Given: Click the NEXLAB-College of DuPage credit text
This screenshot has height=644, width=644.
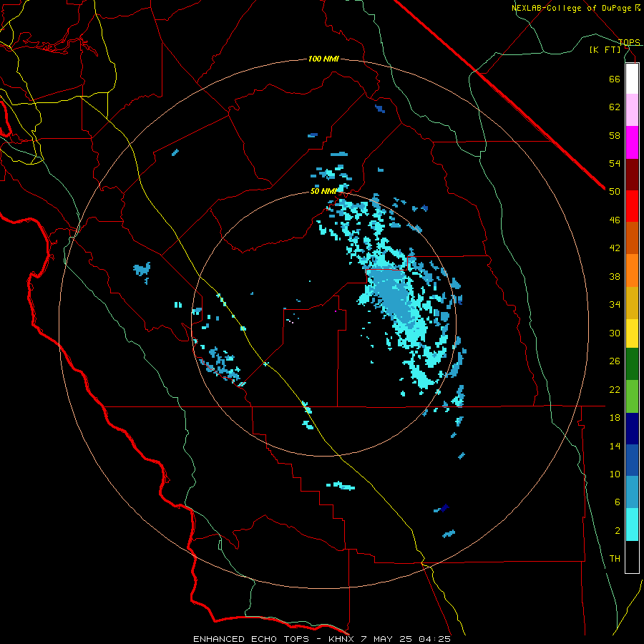Looking at the screenshot, I should 572,8.
